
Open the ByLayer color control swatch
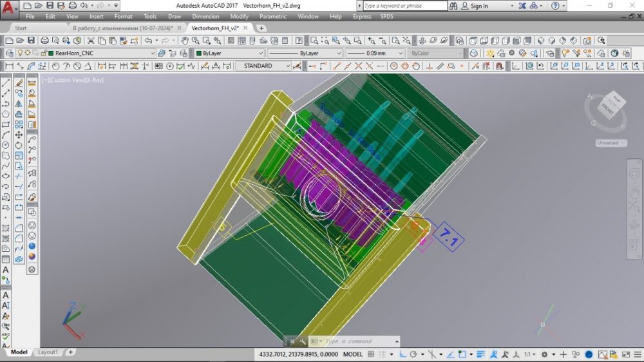(230, 53)
